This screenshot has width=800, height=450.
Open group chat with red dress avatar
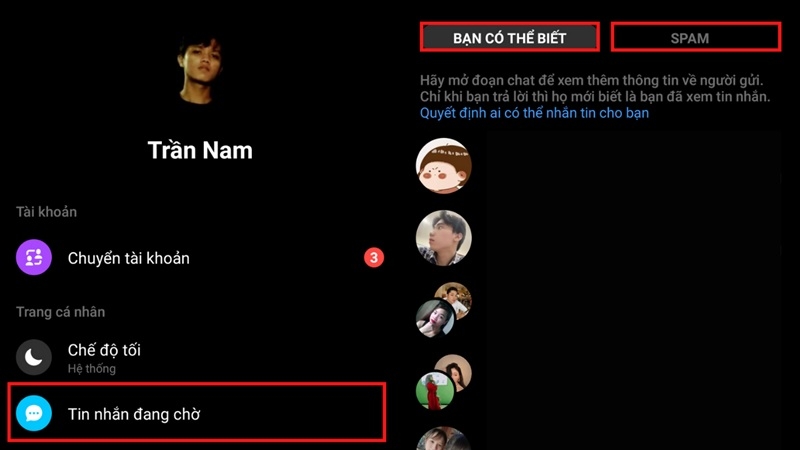[443, 382]
